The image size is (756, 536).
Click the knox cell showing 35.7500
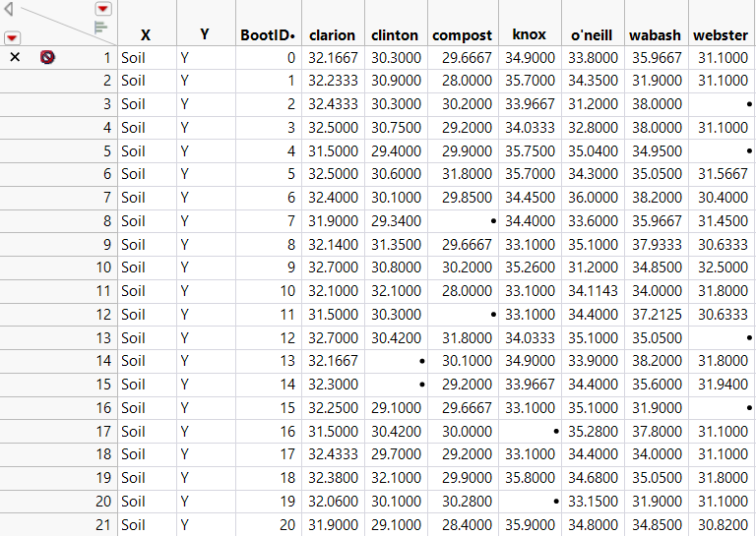pyautogui.click(x=530, y=150)
